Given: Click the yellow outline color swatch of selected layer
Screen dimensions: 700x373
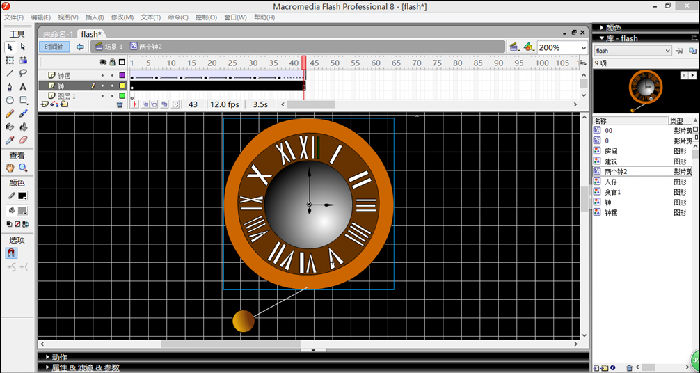Looking at the screenshot, I should click(122, 85).
